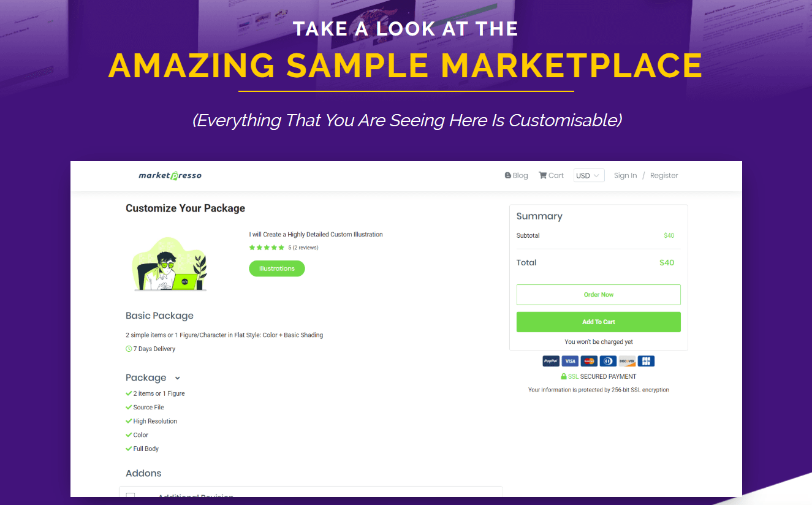812x505 pixels.
Task: Collapse the Package details section
Action: click(177, 378)
